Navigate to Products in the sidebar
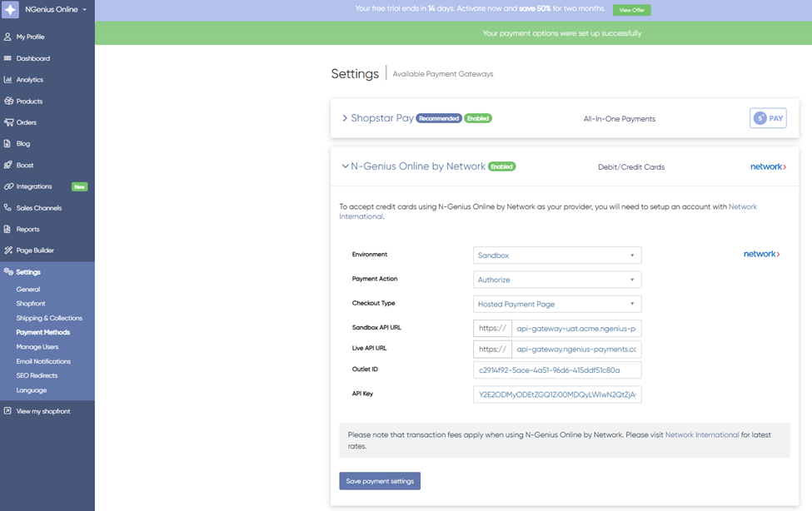The image size is (812, 511). pos(29,101)
